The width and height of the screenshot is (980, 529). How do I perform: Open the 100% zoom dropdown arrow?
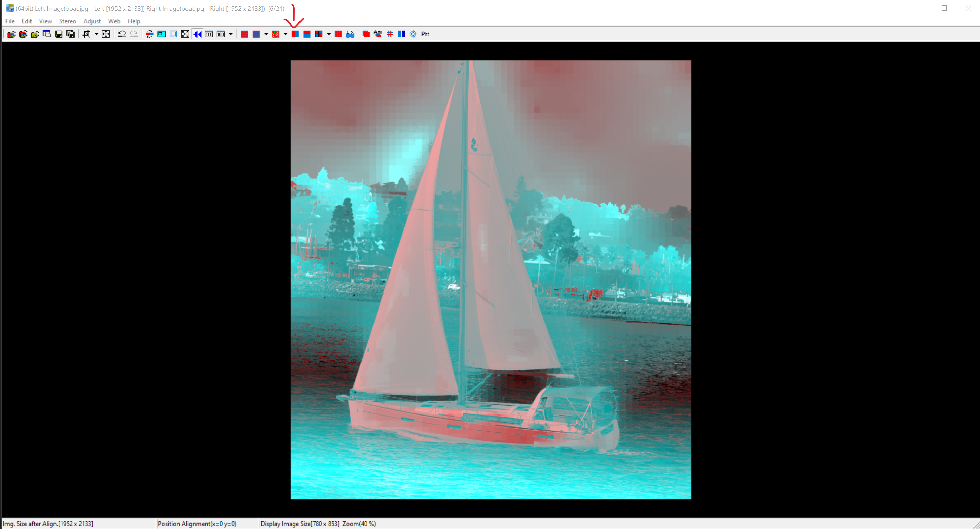pos(231,34)
